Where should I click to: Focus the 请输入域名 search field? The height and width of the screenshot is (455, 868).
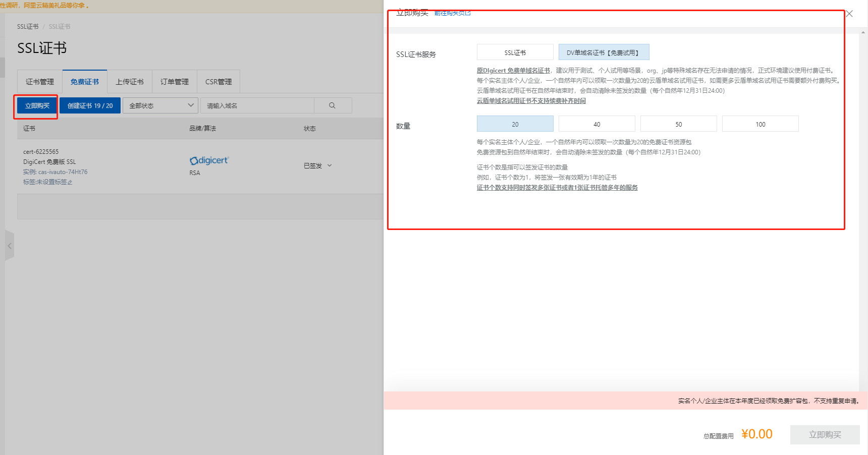(x=257, y=105)
